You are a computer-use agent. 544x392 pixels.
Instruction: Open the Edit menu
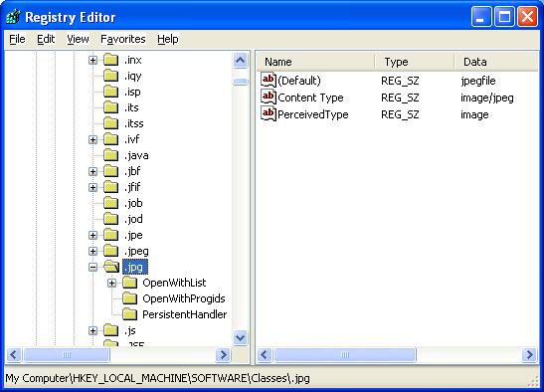coord(46,39)
